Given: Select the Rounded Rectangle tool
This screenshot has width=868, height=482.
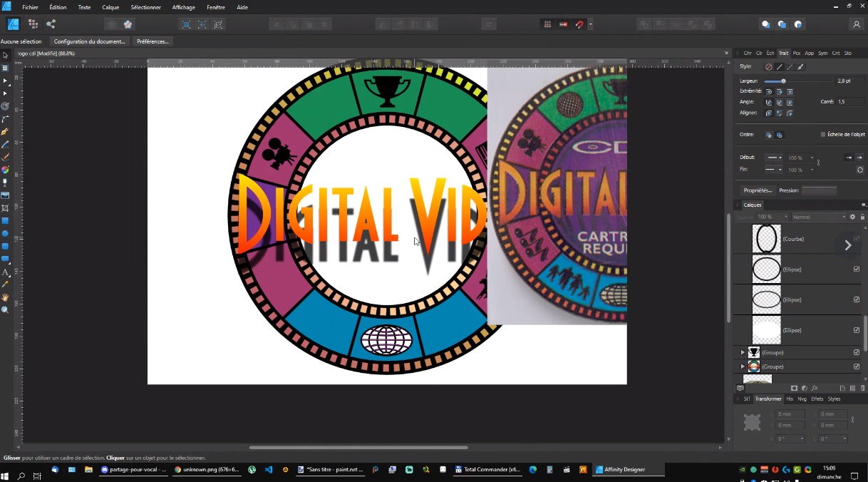Looking at the screenshot, I should 5,246.
